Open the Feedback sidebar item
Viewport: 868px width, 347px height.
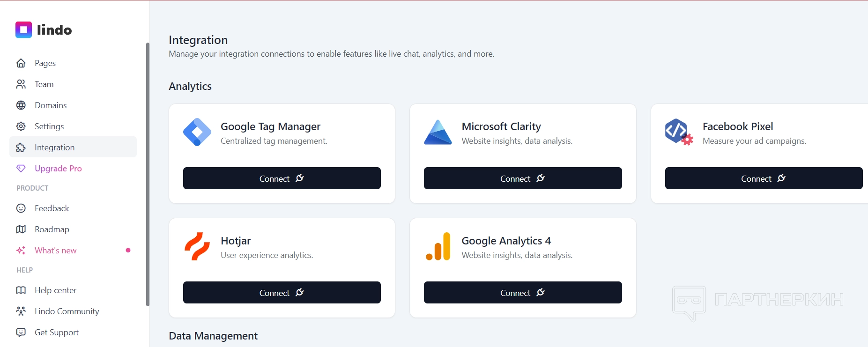tap(52, 208)
